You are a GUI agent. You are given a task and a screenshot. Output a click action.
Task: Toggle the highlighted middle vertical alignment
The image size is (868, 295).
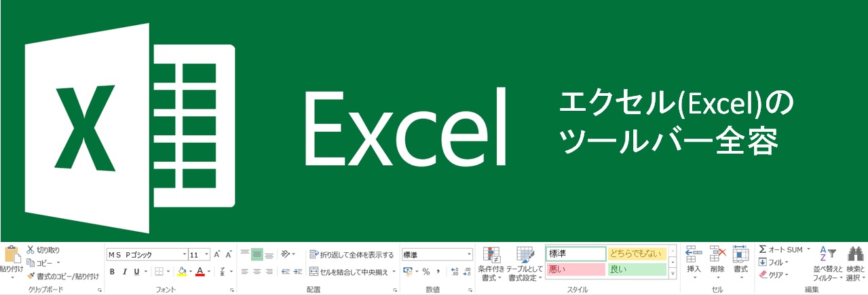tap(257, 254)
